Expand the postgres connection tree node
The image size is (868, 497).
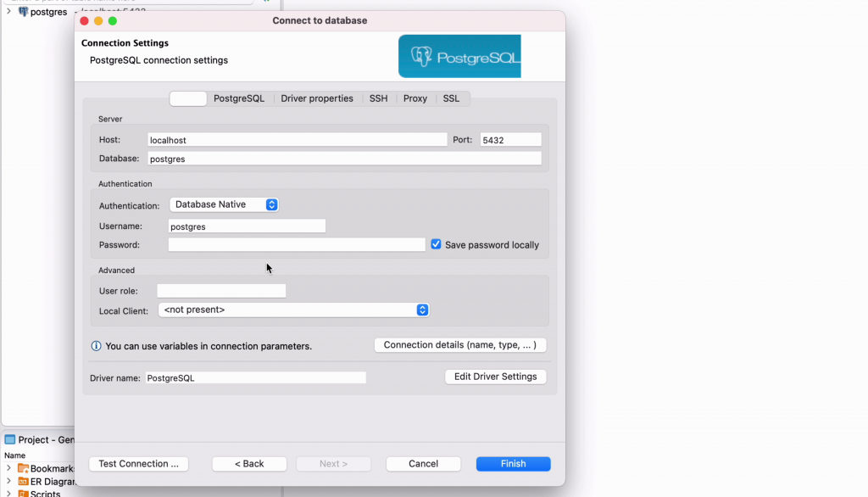pyautogui.click(x=8, y=12)
